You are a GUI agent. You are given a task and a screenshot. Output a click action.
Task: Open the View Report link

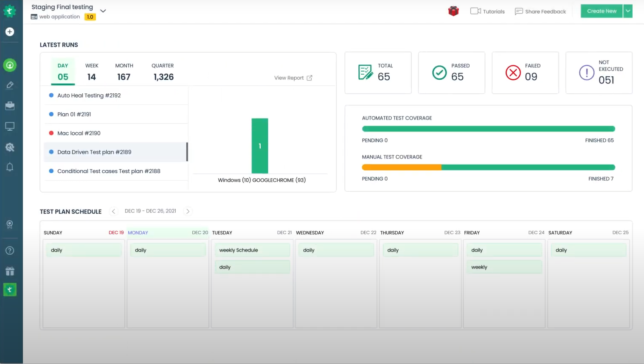[x=293, y=78]
